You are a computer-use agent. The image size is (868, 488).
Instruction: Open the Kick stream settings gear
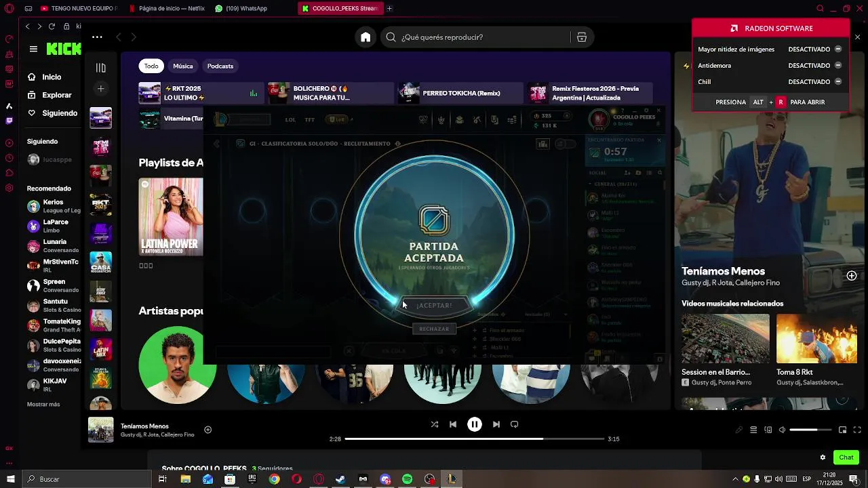point(823,457)
